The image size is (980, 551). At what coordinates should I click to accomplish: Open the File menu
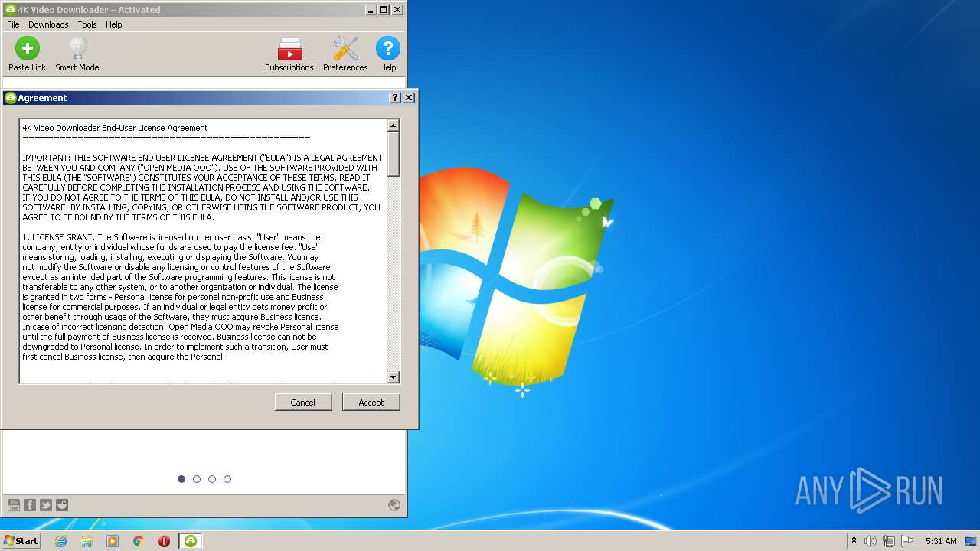[x=13, y=24]
